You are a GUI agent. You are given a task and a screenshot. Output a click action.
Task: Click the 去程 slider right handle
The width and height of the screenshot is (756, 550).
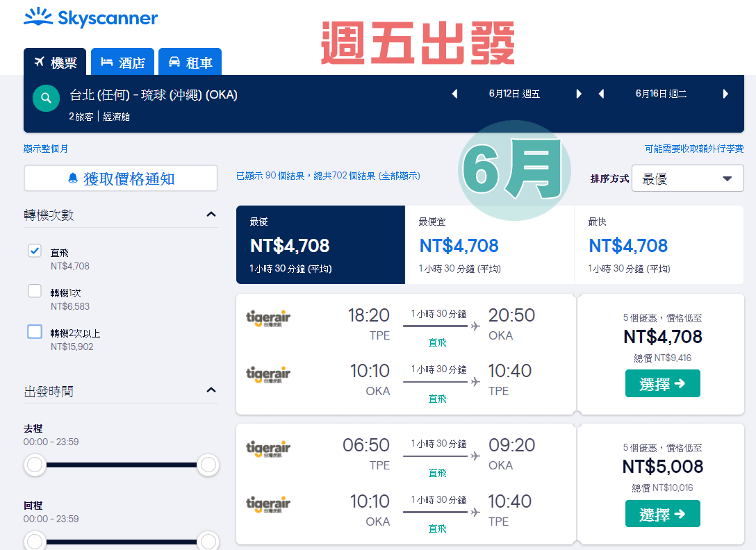[208, 465]
